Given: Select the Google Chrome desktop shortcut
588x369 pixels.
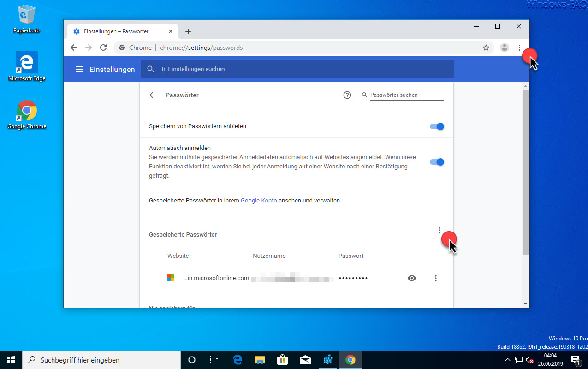Looking at the screenshot, I should [27, 114].
